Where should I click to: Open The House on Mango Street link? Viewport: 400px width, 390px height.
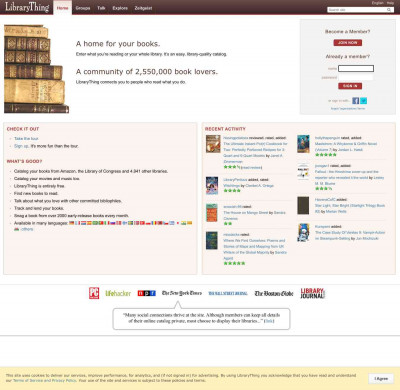tap(246, 213)
